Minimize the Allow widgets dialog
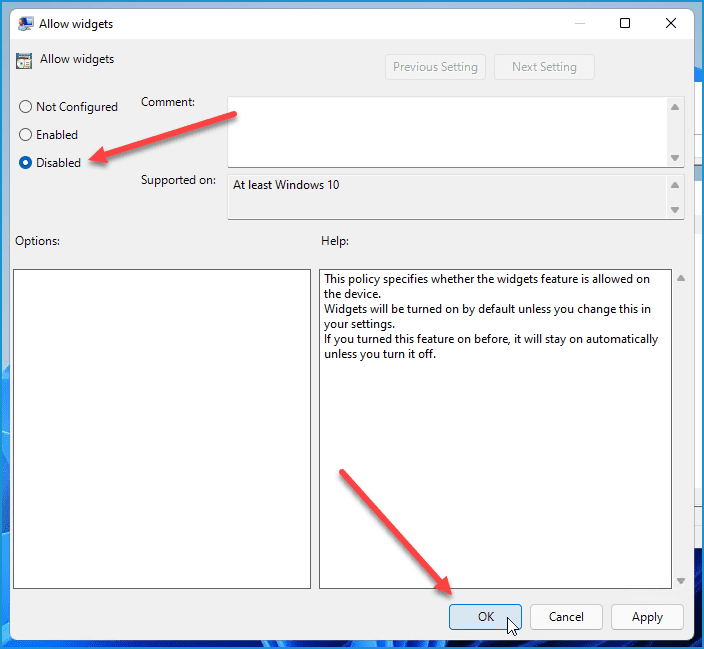This screenshot has width=704, height=649. tap(580, 23)
